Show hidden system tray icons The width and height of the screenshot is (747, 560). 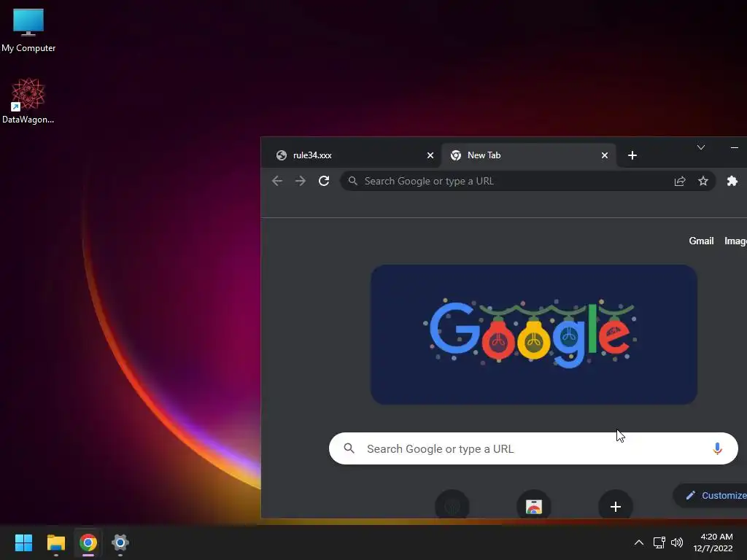click(639, 542)
